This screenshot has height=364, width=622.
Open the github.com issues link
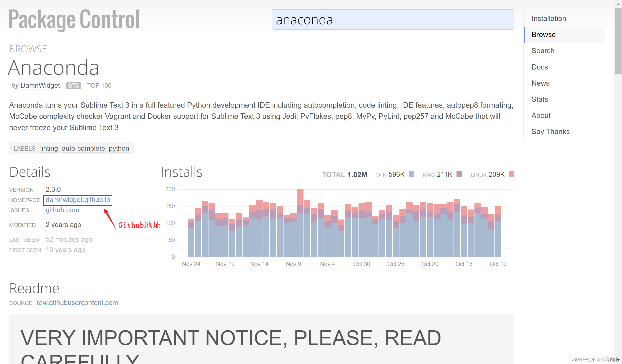point(62,210)
